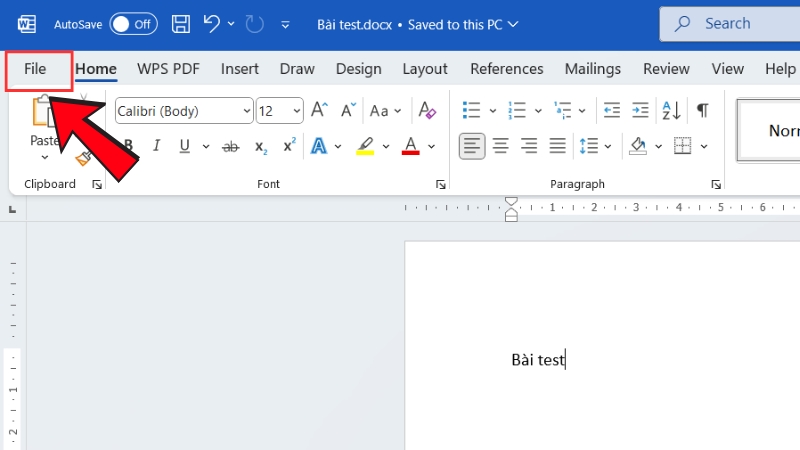Screen dimensions: 800x450
Task: Toggle underline formatting
Action: coord(185,146)
